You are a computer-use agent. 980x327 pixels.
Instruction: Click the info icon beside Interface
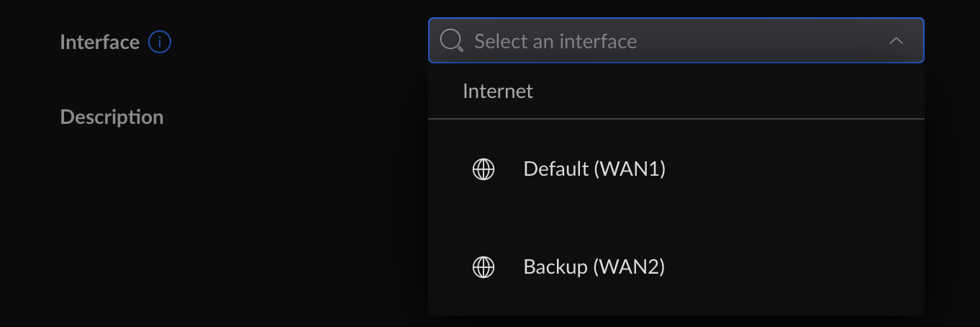click(x=160, y=42)
